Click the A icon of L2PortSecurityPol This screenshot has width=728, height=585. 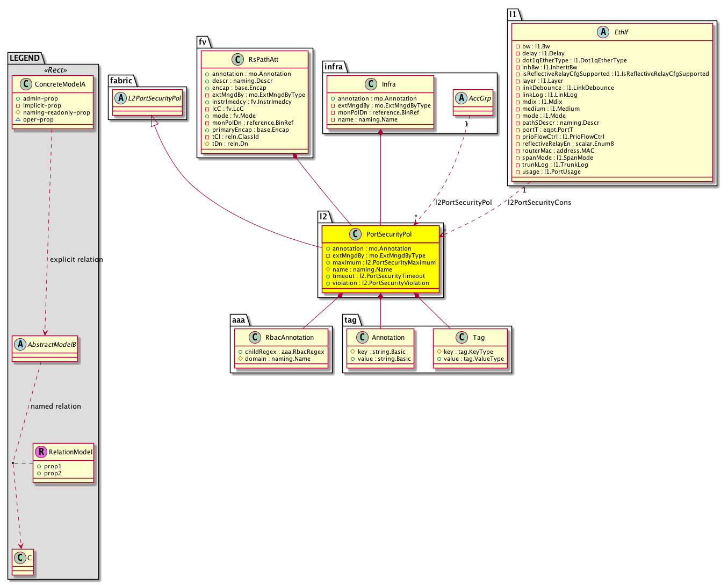pos(121,98)
